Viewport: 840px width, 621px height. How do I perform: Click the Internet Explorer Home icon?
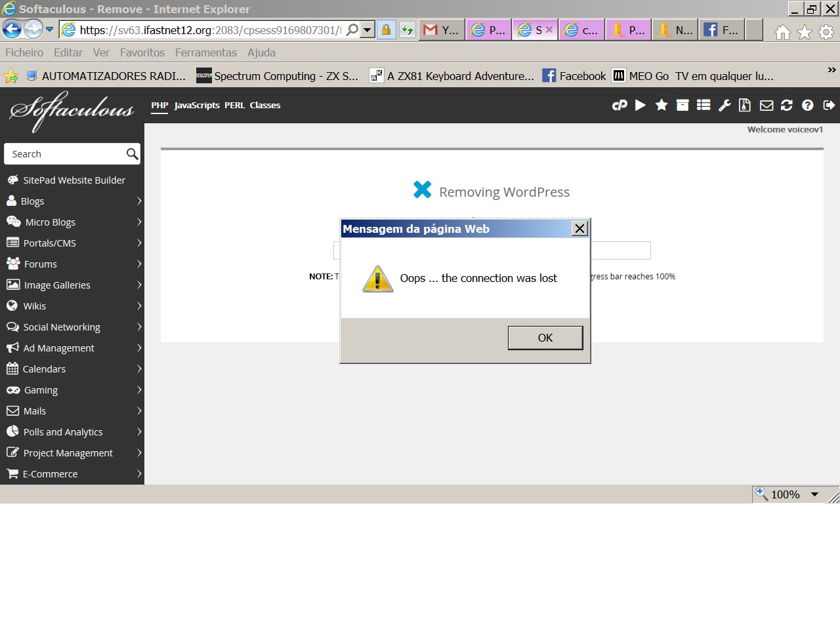pyautogui.click(x=783, y=32)
